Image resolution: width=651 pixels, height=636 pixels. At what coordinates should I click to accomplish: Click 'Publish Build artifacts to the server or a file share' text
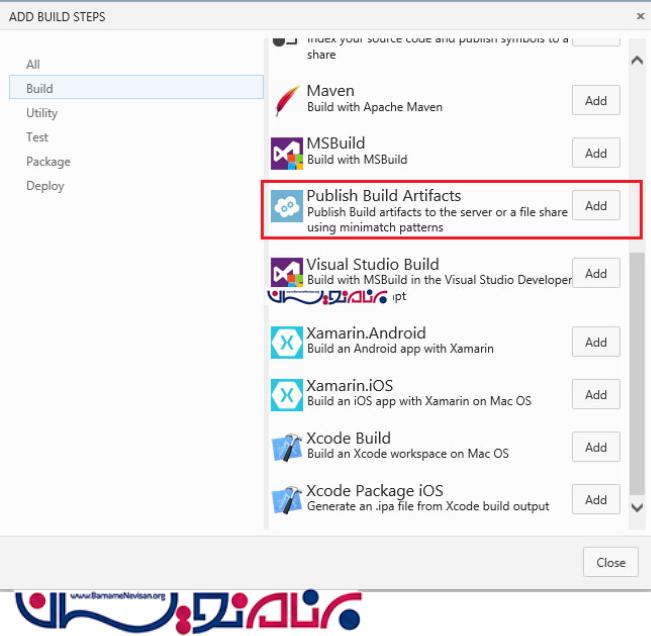point(437,212)
